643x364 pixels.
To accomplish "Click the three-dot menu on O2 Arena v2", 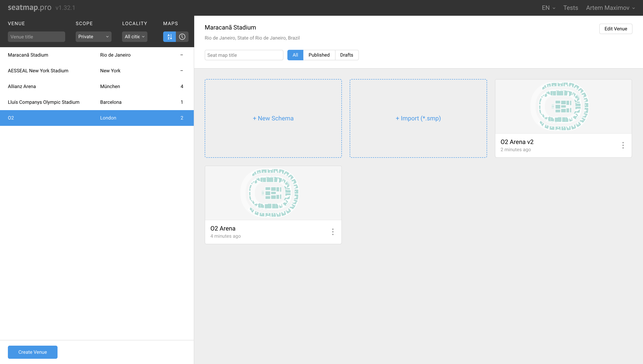I will 623,145.
